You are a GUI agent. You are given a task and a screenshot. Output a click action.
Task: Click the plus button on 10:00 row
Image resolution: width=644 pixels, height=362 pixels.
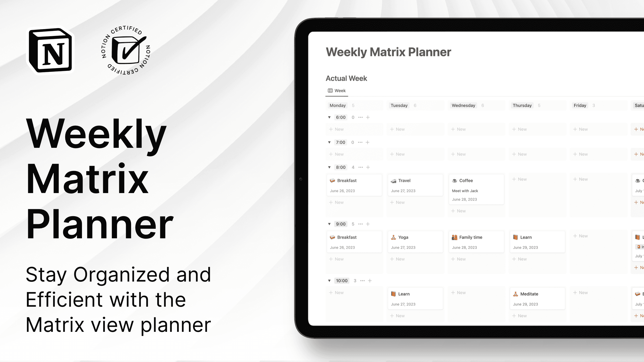pos(370,280)
